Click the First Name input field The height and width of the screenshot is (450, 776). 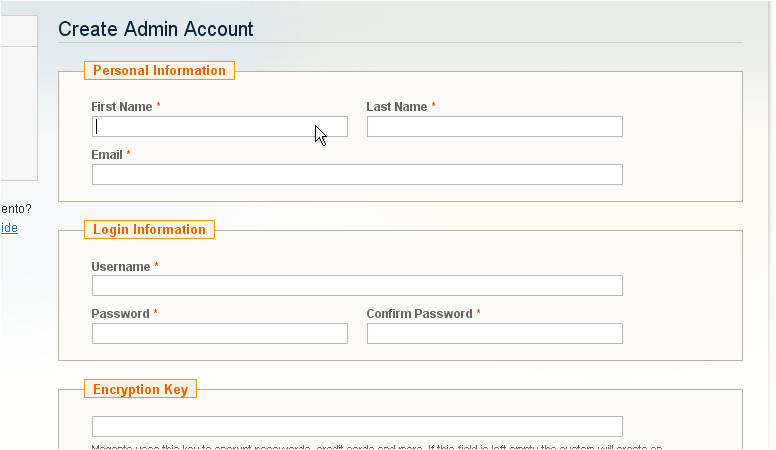(x=219, y=126)
